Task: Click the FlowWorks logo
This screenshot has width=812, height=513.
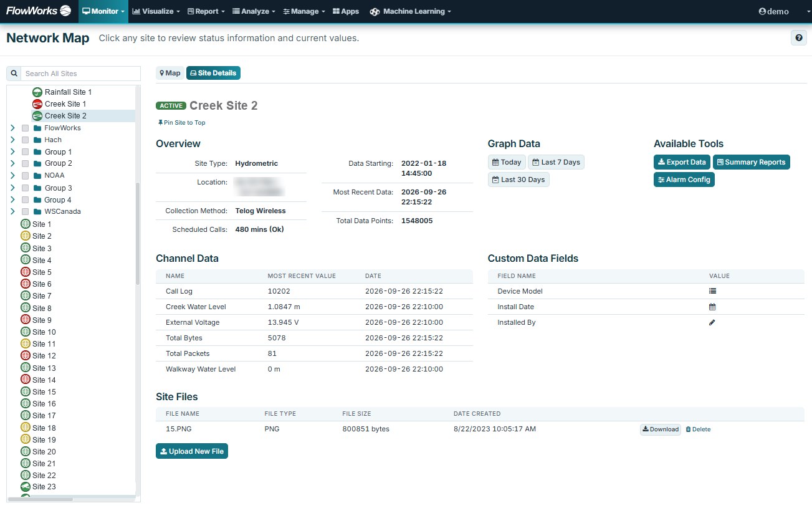Action: tap(39, 11)
